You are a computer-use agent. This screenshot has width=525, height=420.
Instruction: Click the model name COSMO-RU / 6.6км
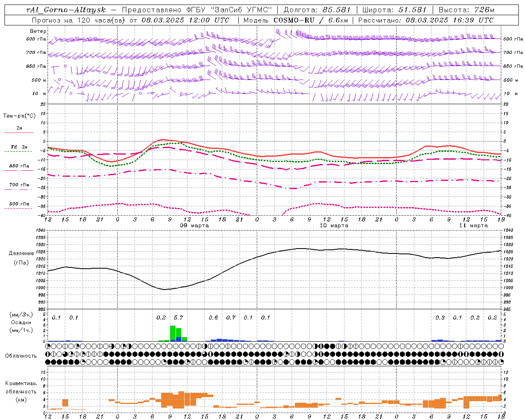310,20
